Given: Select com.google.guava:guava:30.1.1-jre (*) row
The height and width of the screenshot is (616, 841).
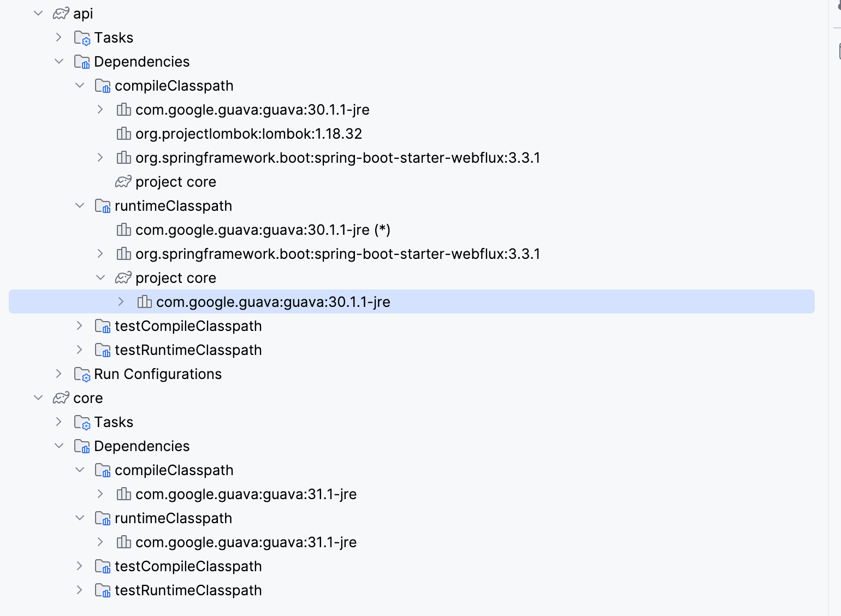Looking at the screenshot, I should coord(412,229).
